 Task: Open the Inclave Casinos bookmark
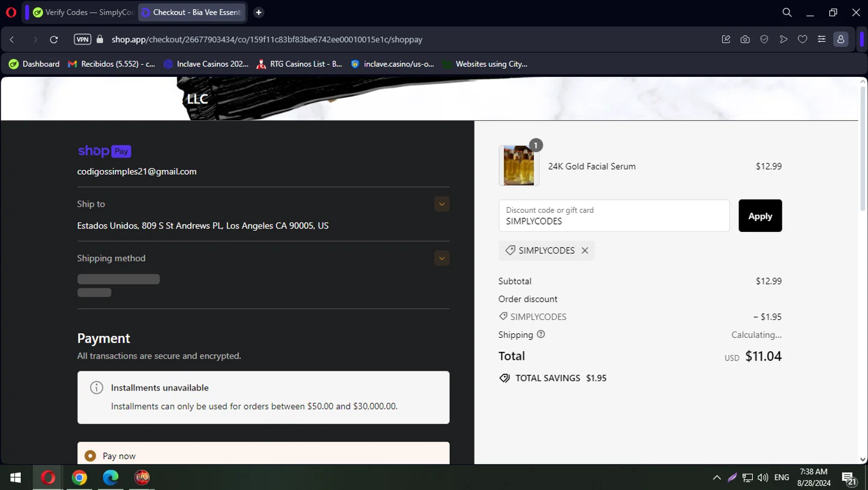pos(206,64)
